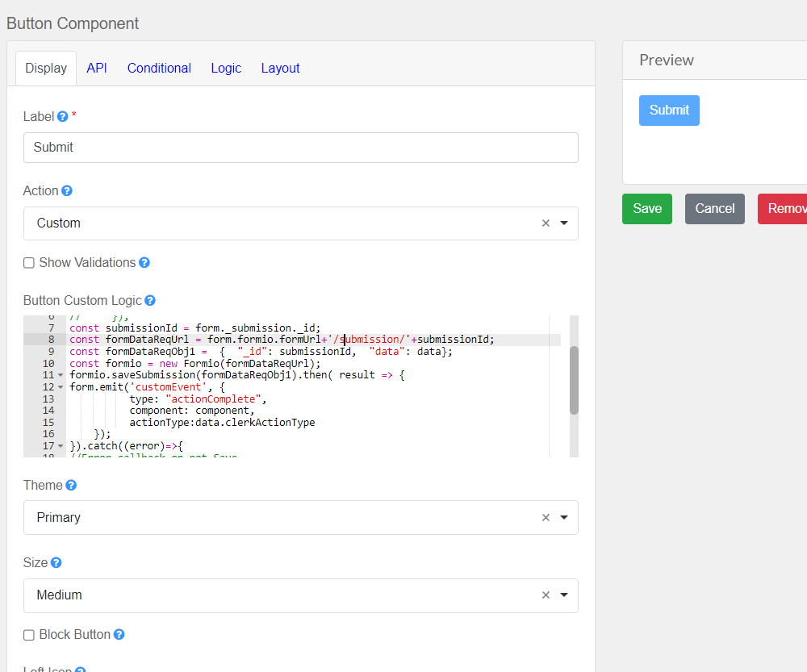Click the code editor vertical scrollbar

(574, 380)
